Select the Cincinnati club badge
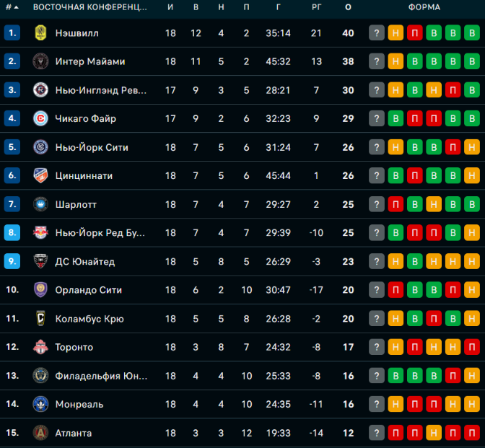This screenshot has height=448, width=485. point(40,175)
